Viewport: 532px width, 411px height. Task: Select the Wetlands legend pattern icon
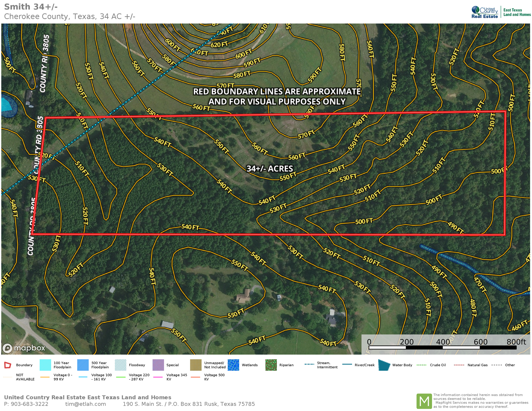pos(233,365)
